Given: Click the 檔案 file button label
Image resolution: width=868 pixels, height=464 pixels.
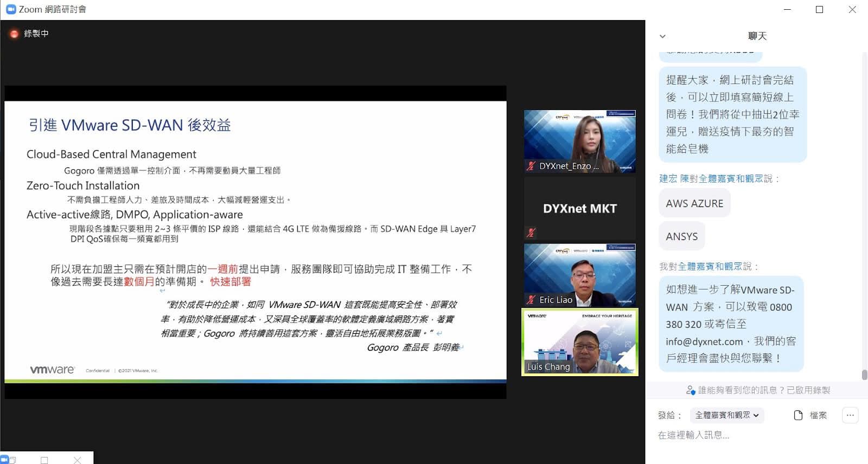Looking at the screenshot, I should coord(818,415).
